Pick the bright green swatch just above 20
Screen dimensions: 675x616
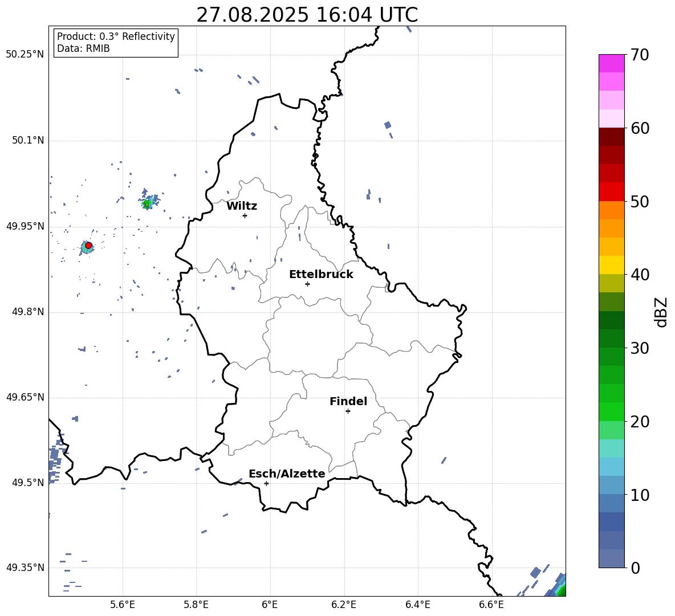pyautogui.click(x=612, y=411)
